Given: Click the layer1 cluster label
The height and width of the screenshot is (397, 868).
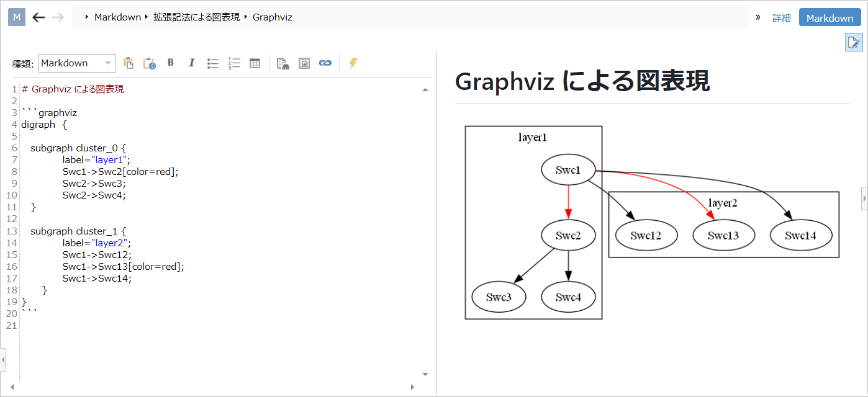Looking at the screenshot, I should 533,138.
